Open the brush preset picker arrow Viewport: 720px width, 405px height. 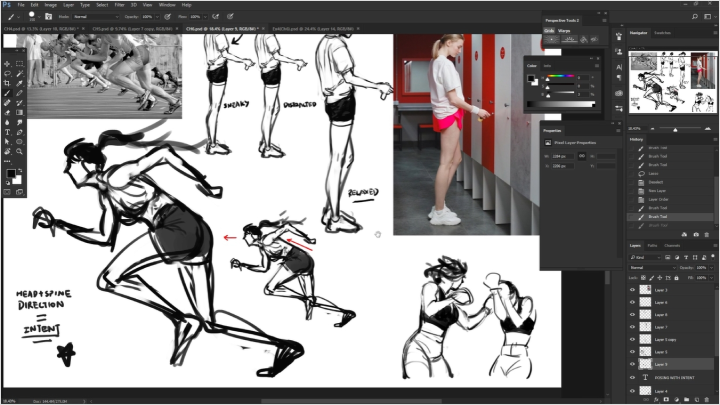(39, 17)
